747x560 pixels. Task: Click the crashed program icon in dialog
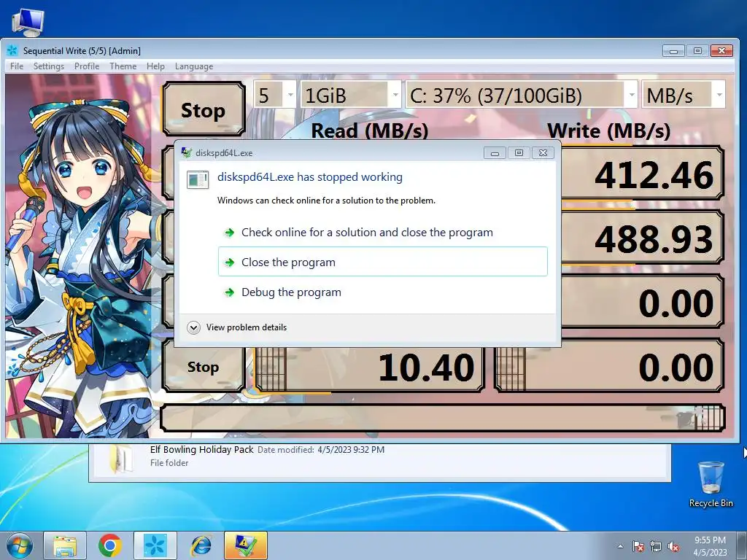[198, 179]
